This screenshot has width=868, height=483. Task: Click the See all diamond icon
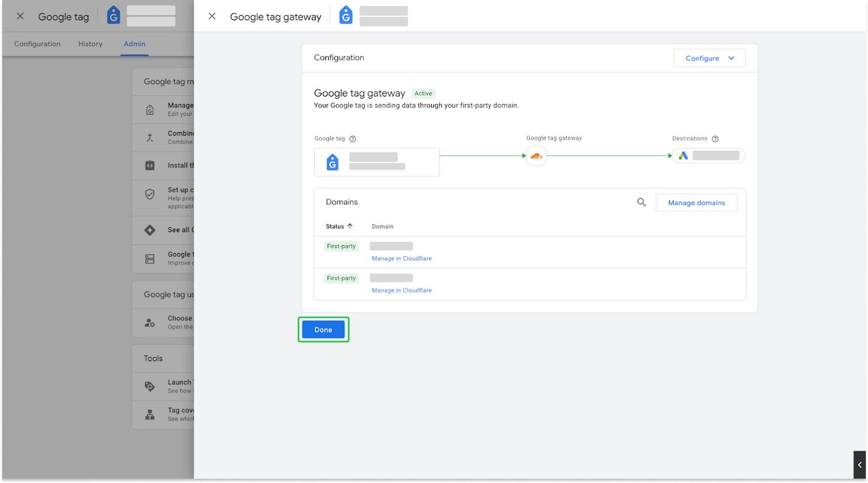point(150,230)
